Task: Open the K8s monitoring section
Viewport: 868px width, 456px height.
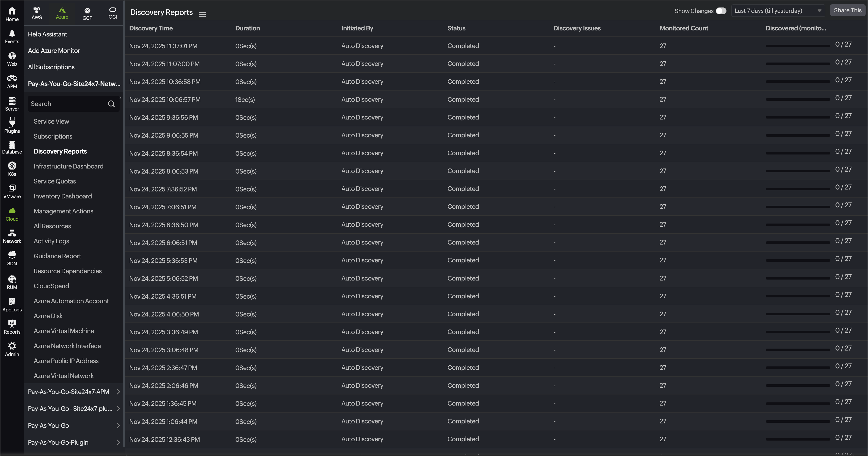Action: click(x=12, y=168)
